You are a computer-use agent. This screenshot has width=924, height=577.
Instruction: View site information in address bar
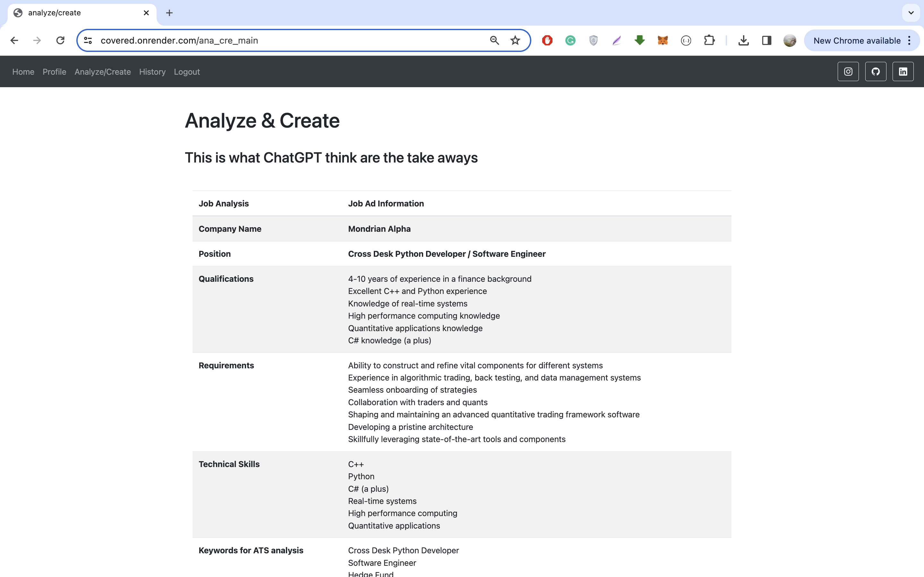point(88,40)
